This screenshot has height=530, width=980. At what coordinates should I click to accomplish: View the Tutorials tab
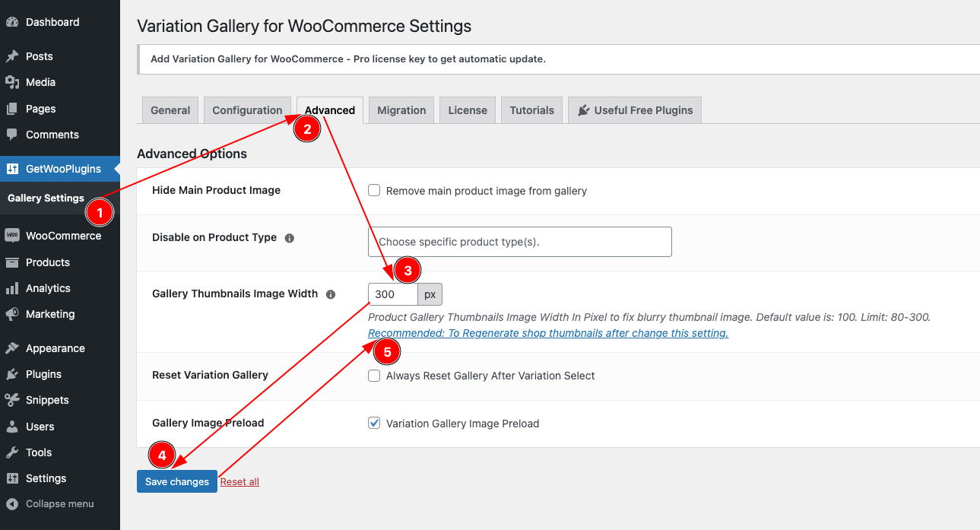coord(532,110)
